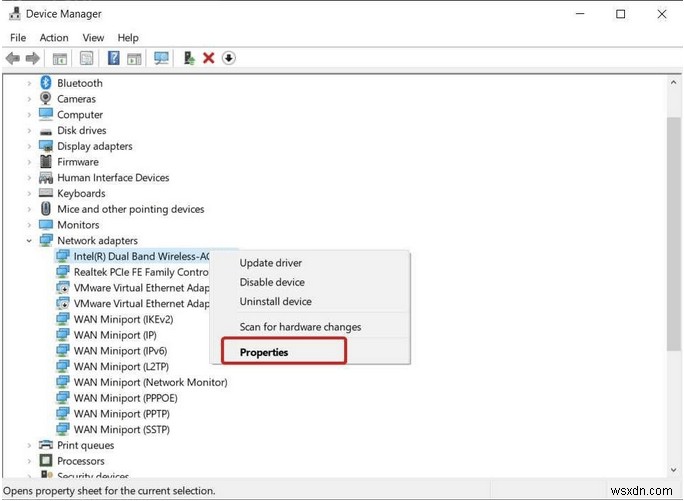Open the Help menu
Image resolution: width=684 pixels, height=501 pixels.
(128, 38)
